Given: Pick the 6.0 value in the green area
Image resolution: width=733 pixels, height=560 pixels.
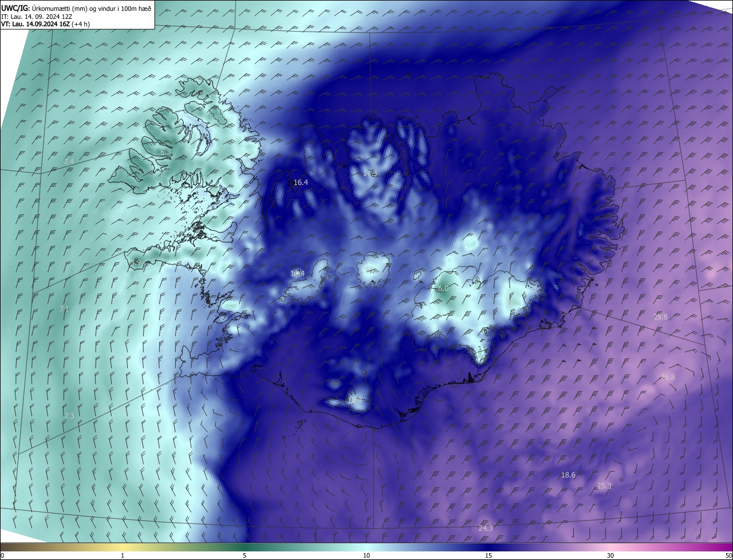Looking at the screenshot, I should (443, 289).
